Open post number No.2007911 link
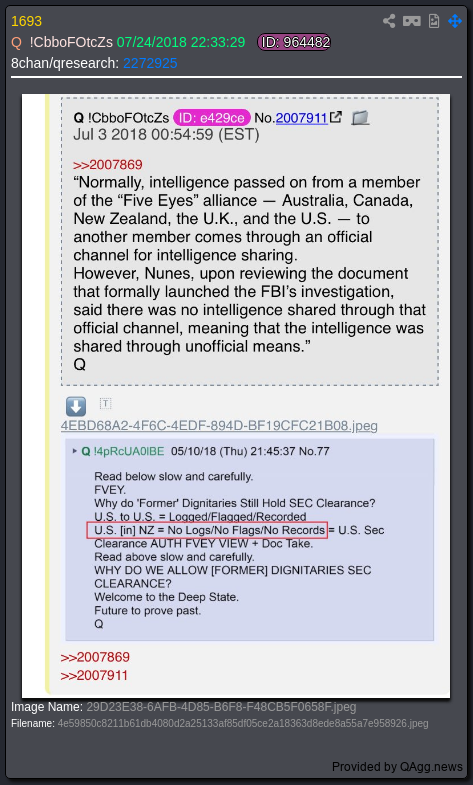 [x=301, y=118]
